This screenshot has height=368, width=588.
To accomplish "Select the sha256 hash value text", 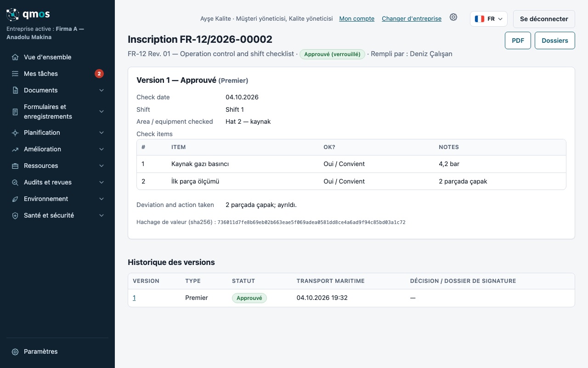I will point(311,222).
